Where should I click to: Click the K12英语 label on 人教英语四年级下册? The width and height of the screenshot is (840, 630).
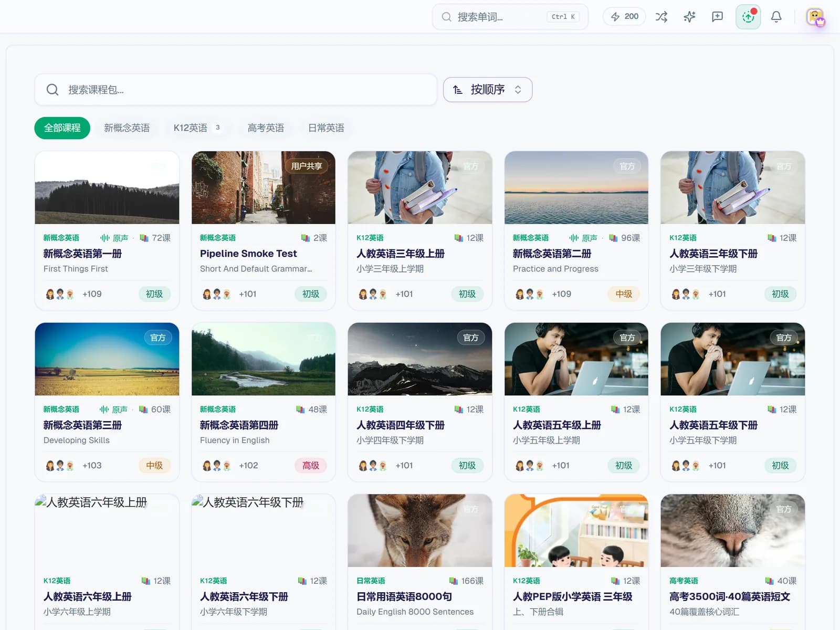(370, 409)
